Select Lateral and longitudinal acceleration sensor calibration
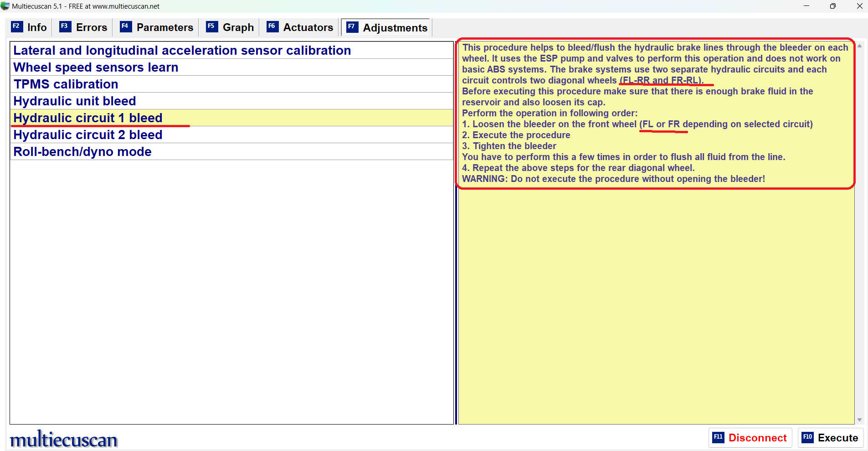The height and width of the screenshot is (451, 868). 231,50
